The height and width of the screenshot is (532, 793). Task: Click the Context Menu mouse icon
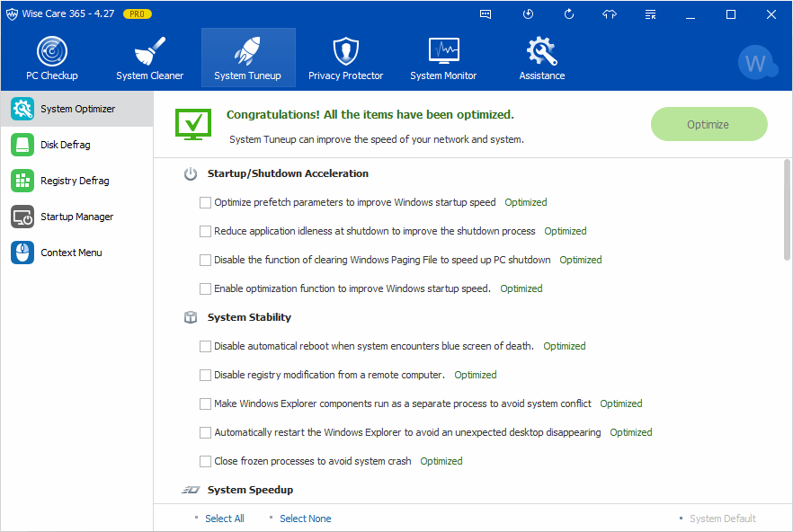(22, 253)
